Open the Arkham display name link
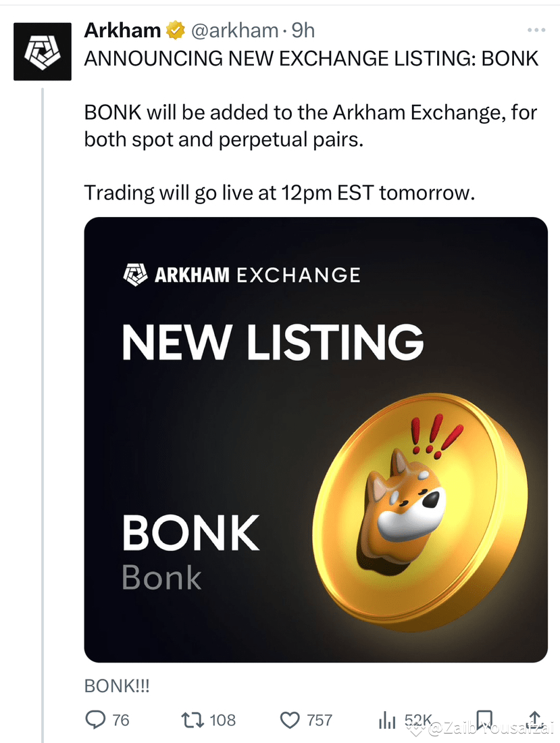This screenshot has height=743, width=560. point(122,30)
